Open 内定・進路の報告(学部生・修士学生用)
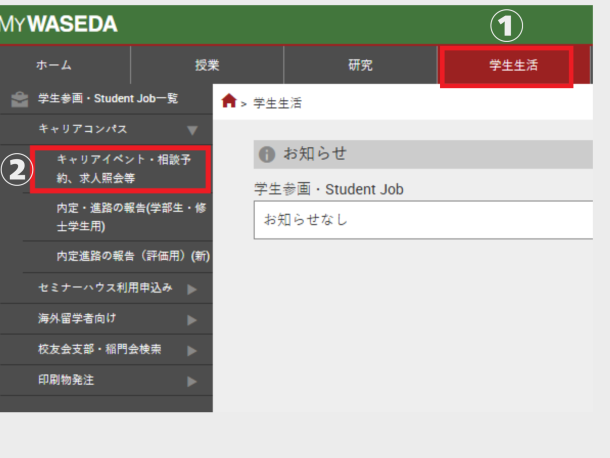The image size is (610, 458). tap(128, 217)
